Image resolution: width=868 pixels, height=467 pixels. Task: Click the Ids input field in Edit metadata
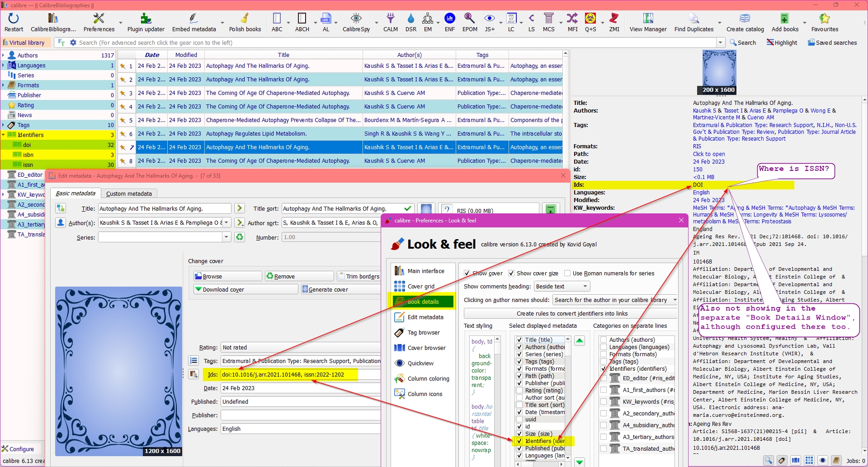click(300, 374)
